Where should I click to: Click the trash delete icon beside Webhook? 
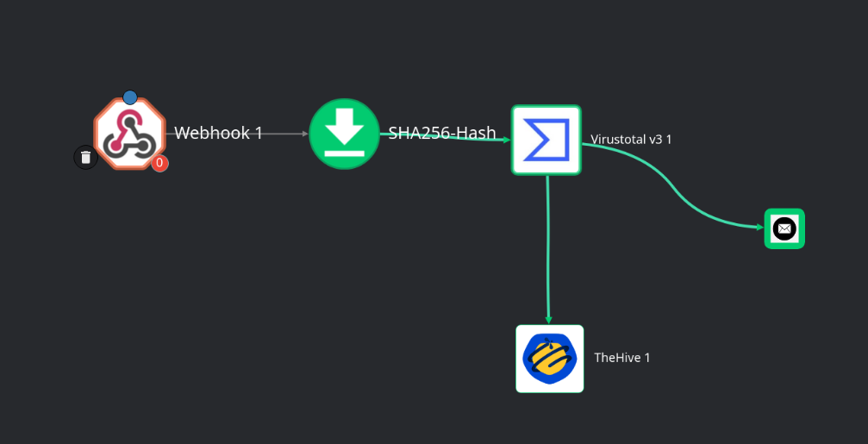(85, 157)
